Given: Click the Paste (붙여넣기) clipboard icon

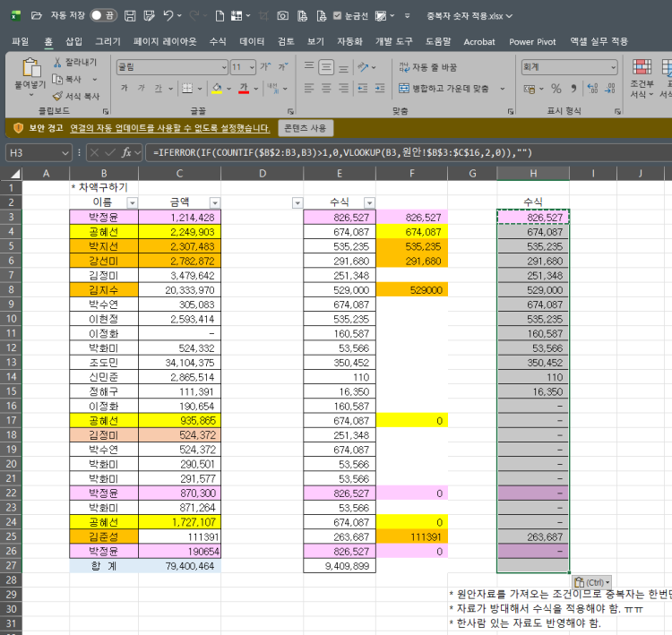Looking at the screenshot, I should pyautogui.click(x=30, y=68).
